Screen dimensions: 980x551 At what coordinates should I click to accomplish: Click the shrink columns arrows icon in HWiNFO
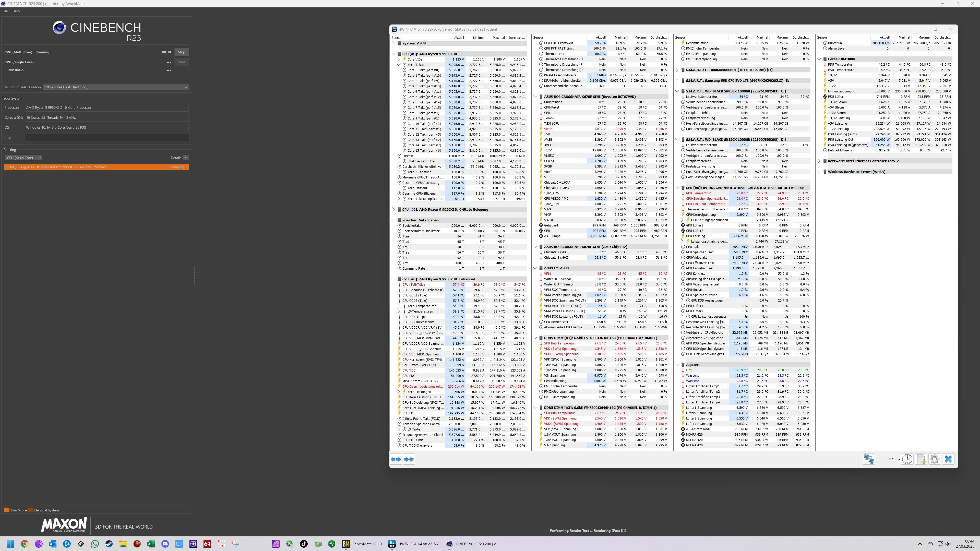coord(409,459)
